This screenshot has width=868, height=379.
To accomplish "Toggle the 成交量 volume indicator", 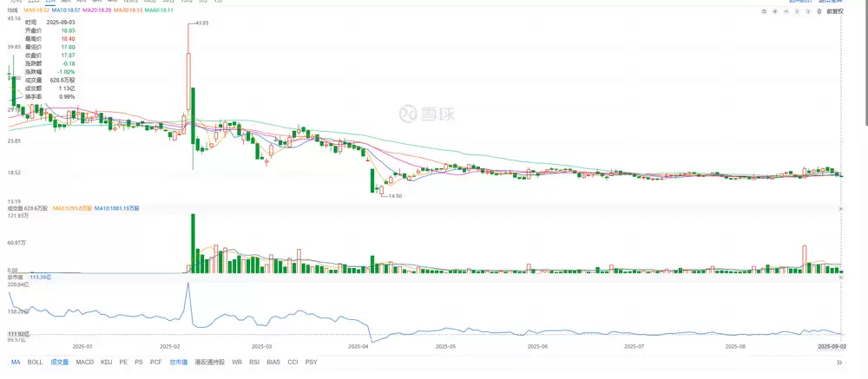I will click(x=60, y=362).
